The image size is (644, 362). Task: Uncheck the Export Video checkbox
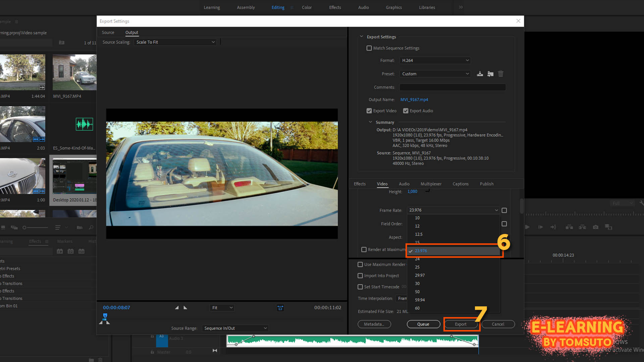click(369, 111)
